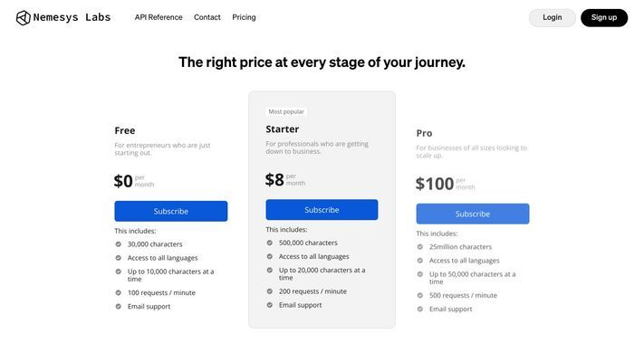Subscribe to the Pro plan
Viewport: 644px width, 362px height.
tap(472, 214)
